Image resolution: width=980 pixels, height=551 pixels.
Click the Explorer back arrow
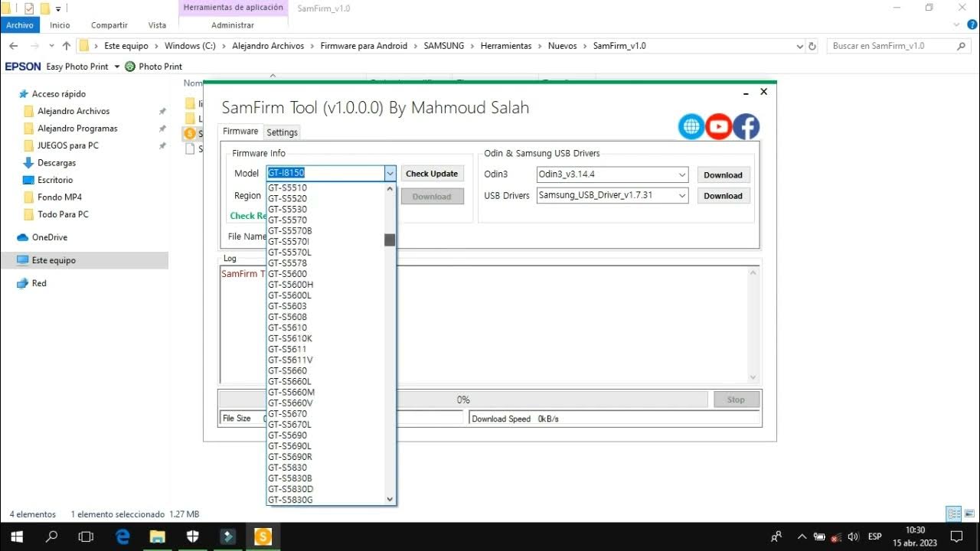14,46
